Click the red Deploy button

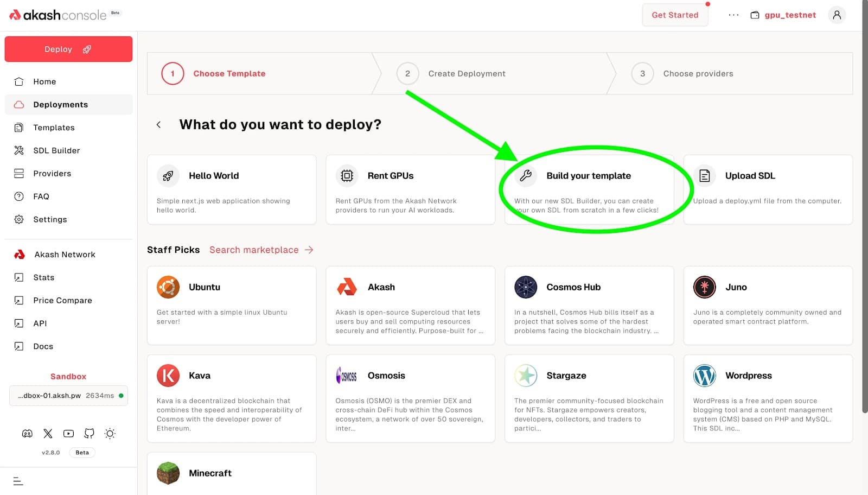tap(68, 49)
